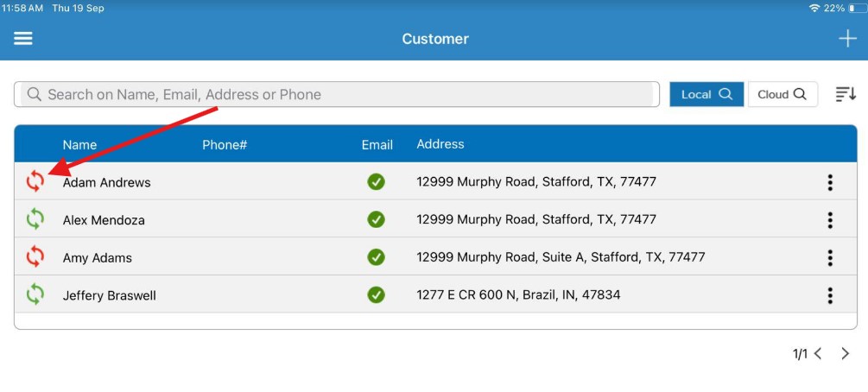The width and height of the screenshot is (868, 392).
Task: Open three-dot menu for Amy Adams
Action: tap(830, 257)
